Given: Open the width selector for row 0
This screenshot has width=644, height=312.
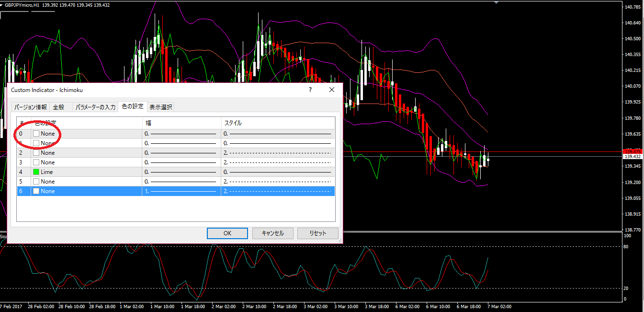Looking at the screenshot, I should pos(181,134).
